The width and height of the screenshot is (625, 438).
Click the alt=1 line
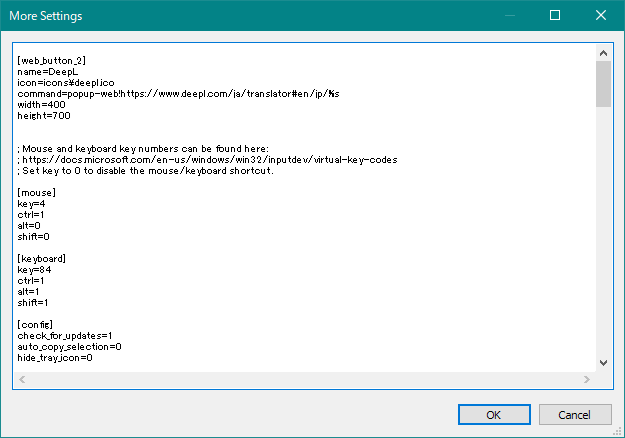(x=28, y=292)
